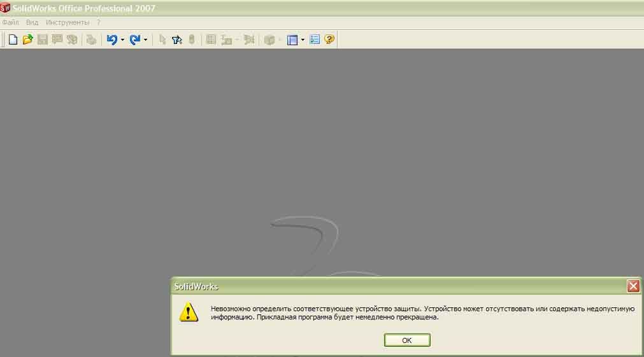Image resolution: width=644 pixels, height=357 pixels.
Task: Expand the Redo history dropdown arrow
Action: 145,40
